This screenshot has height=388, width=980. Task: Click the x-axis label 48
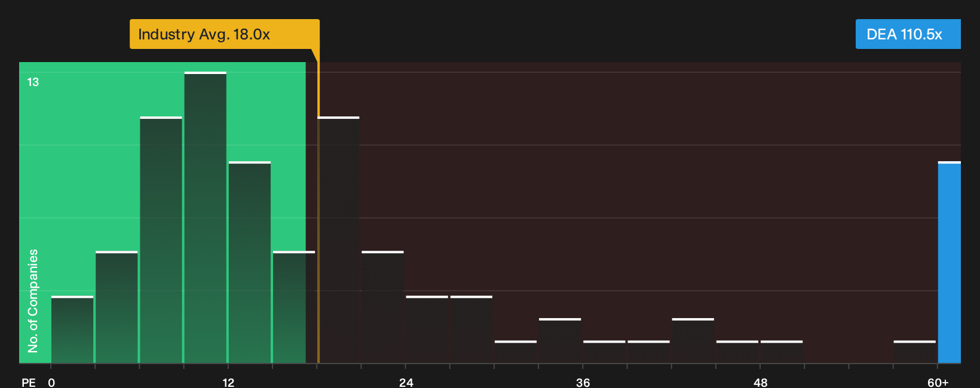pyautogui.click(x=761, y=383)
